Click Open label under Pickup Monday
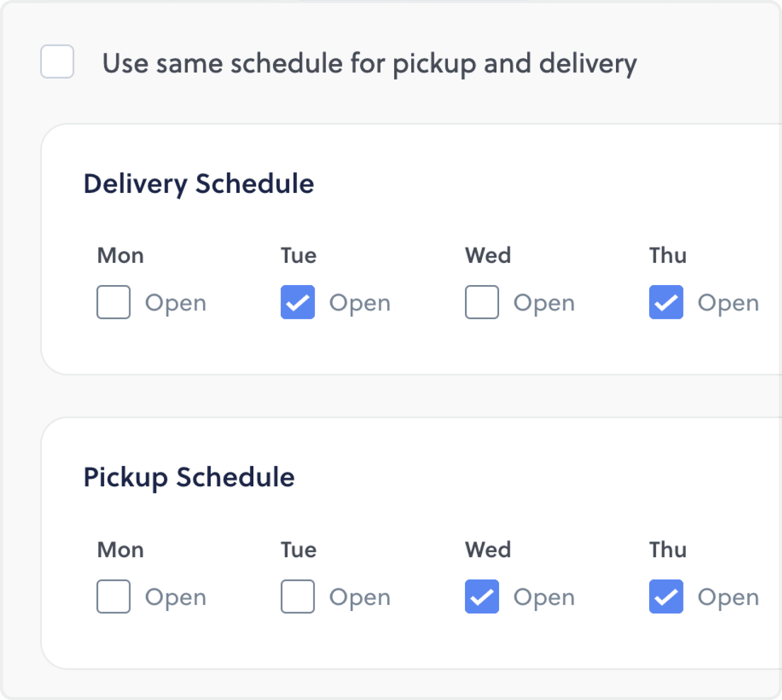The width and height of the screenshot is (782, 700). (x=175, y=598)
